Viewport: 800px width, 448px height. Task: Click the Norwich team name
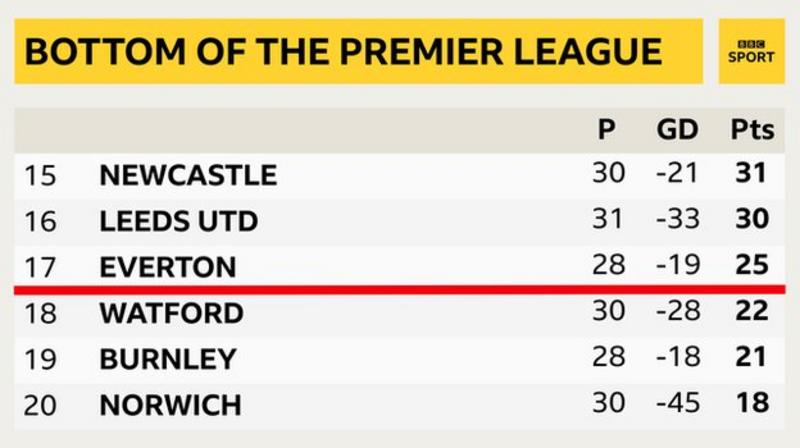[170, 405]
